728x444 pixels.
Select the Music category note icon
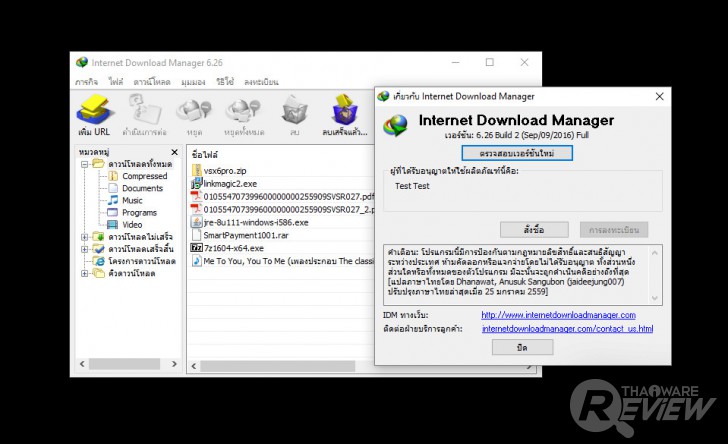coord(113,200)
